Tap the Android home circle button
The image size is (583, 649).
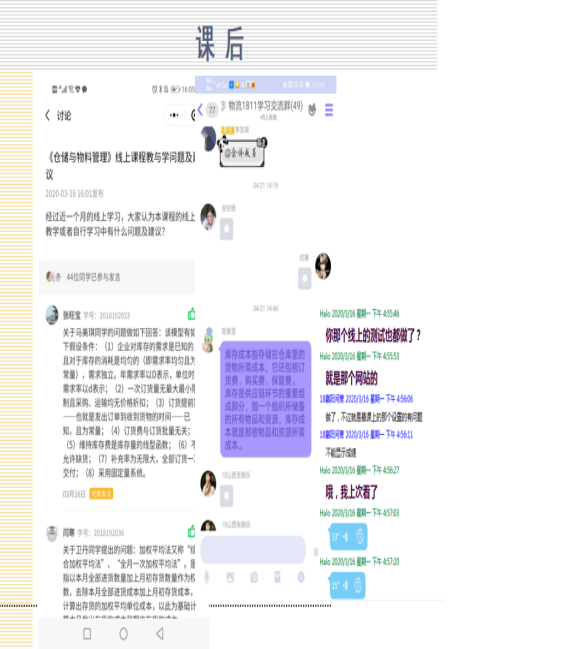123,634
